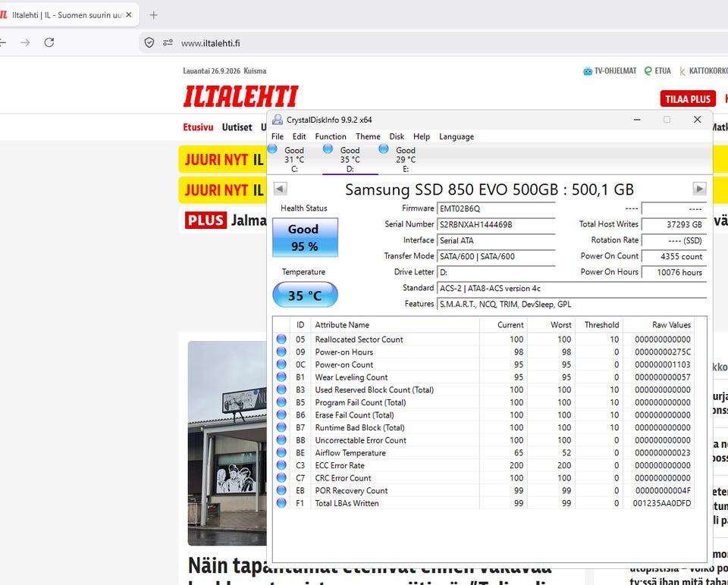Click status orb for Airflow Temperature
Image resolution: width=728 pixels, height=585 pixels.
(281, 452)
